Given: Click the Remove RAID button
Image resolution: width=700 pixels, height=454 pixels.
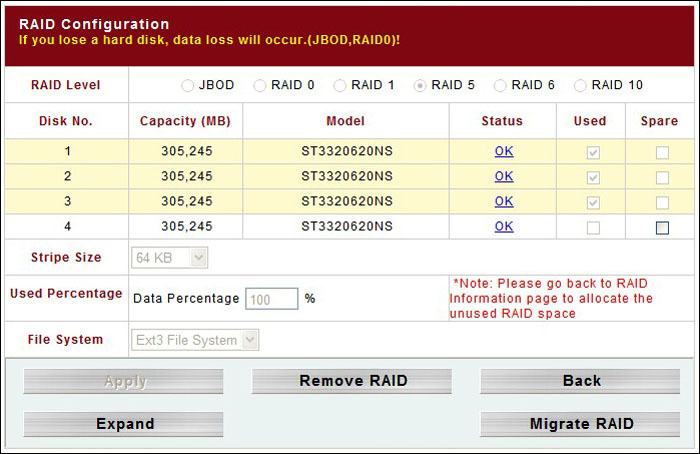Looking at the screenshot, I should coord(352,381).
